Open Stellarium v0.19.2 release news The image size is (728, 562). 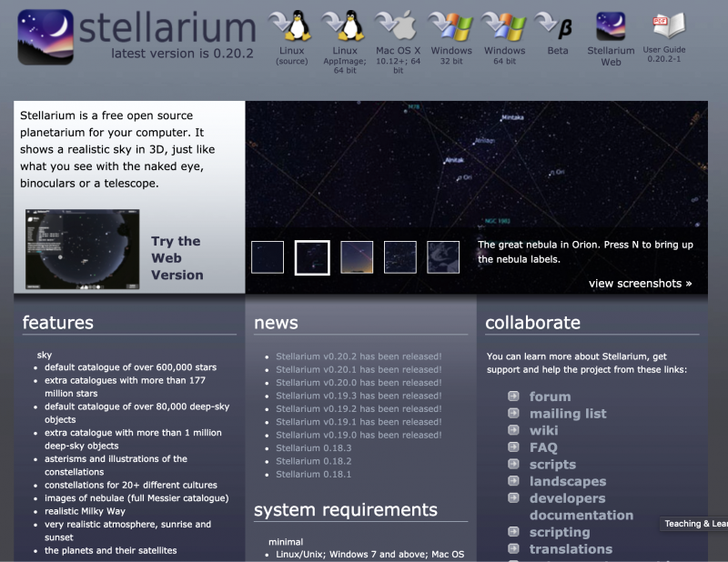pos(359,408)
